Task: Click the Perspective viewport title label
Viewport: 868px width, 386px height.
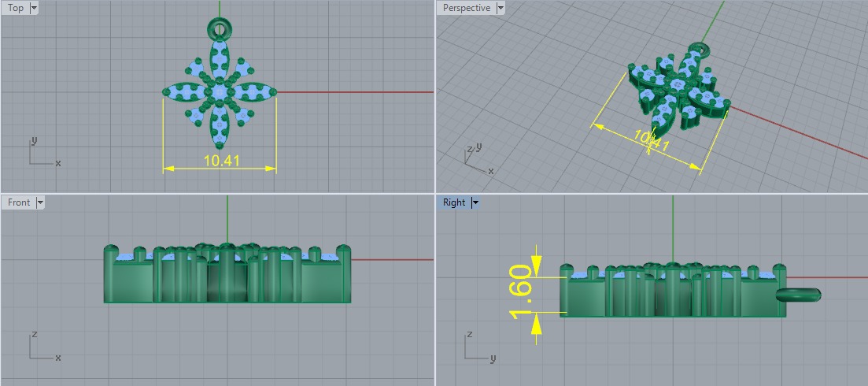Action: click(466, 8)
